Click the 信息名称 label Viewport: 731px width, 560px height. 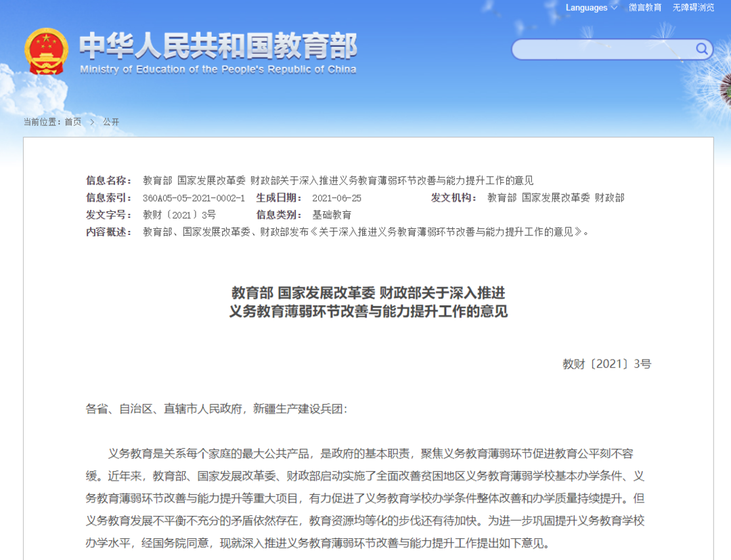(108, 180)
